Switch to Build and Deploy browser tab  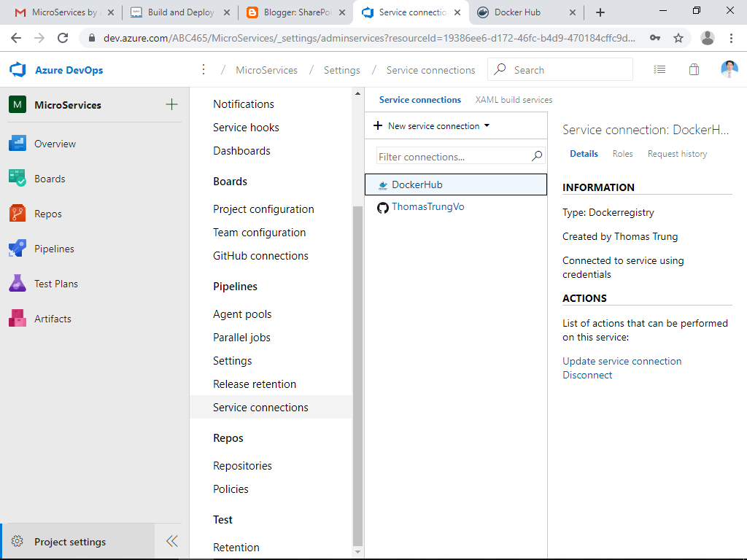tap(180, 12)
